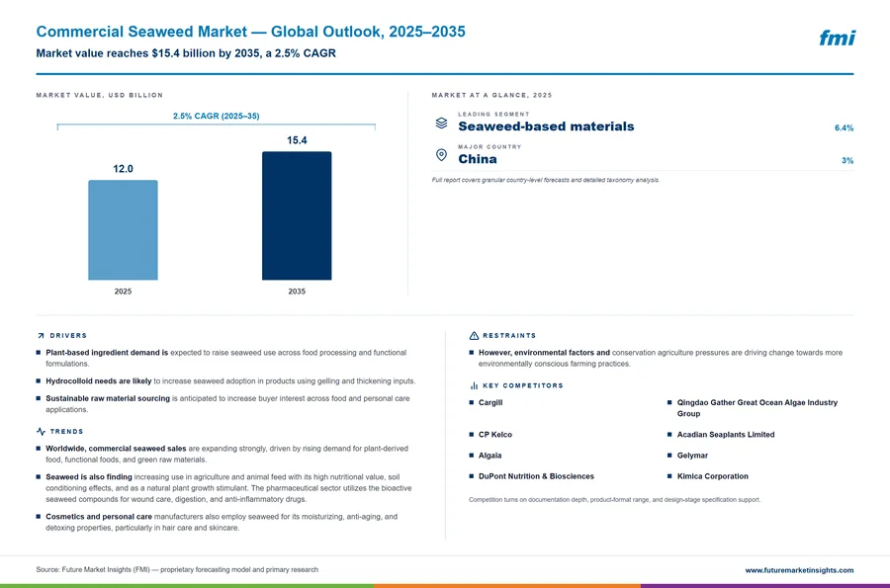890x588 pixels.
Task: Click the 2035 axis label
Action: (x=297, y=292)
